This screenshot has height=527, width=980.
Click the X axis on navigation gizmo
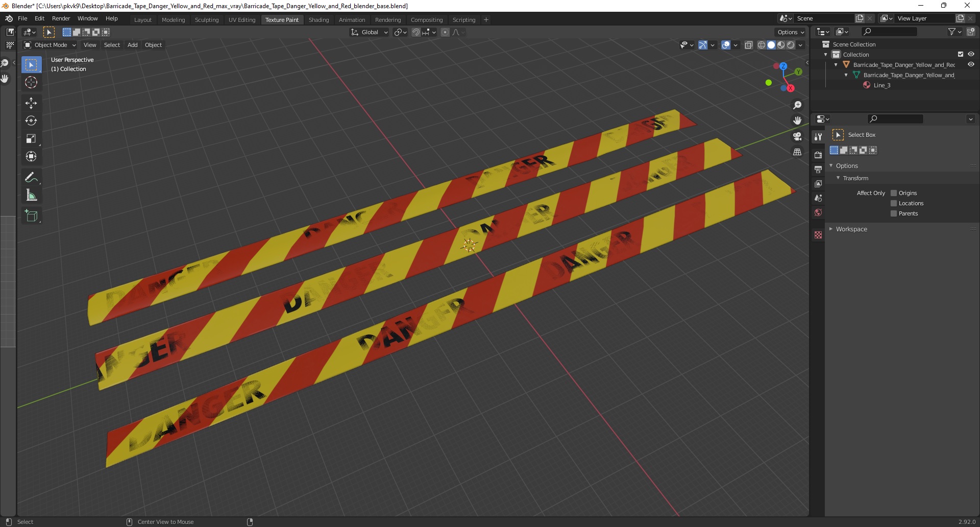[x=791, y=88]
